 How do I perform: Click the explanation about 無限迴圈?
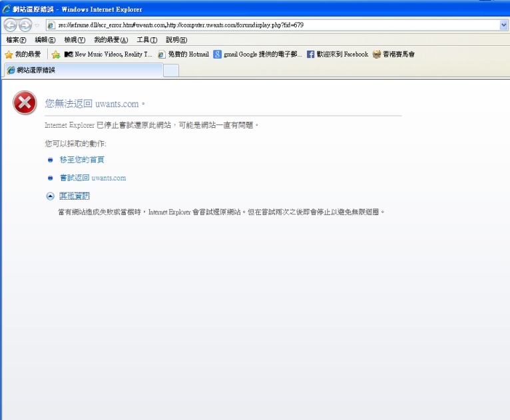coord(221,212)
